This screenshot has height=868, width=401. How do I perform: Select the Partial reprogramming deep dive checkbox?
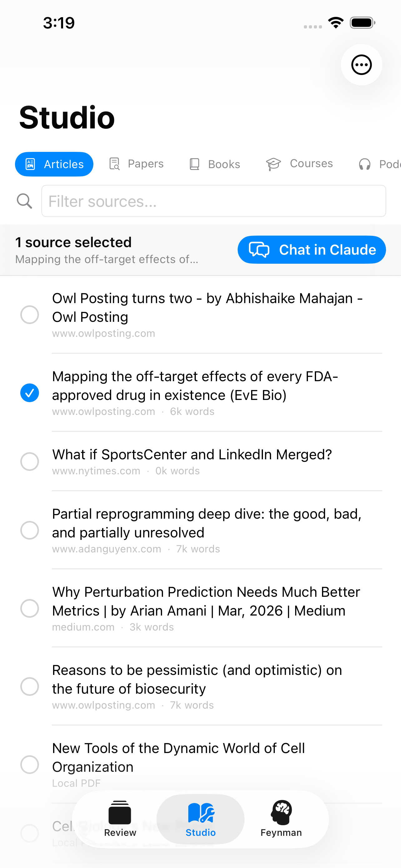tap(30, 530)
